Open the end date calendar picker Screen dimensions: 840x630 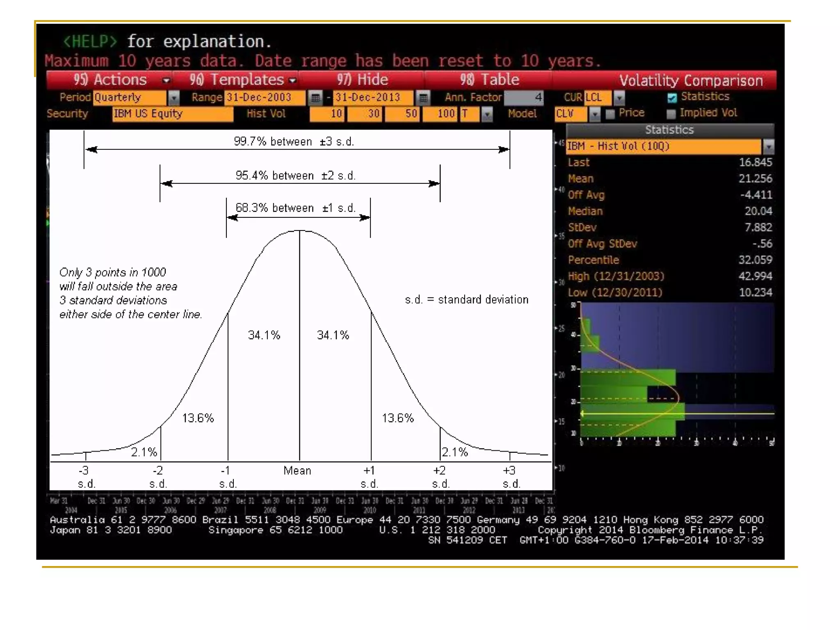tap(423, 98)
